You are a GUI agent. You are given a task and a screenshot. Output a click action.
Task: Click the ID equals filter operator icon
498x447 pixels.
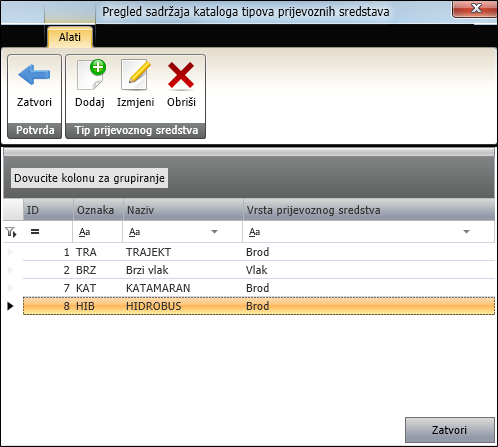coord(35,231)
